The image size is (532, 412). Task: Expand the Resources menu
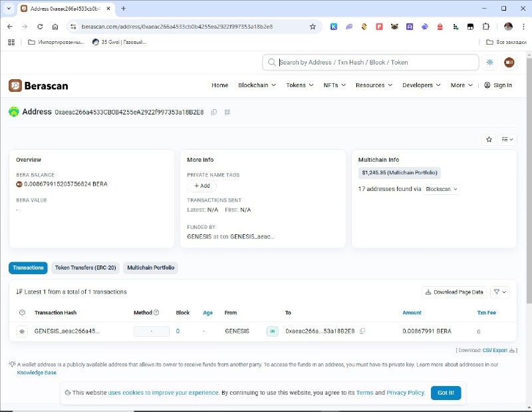pyautogui.click(x=374, y=85)
